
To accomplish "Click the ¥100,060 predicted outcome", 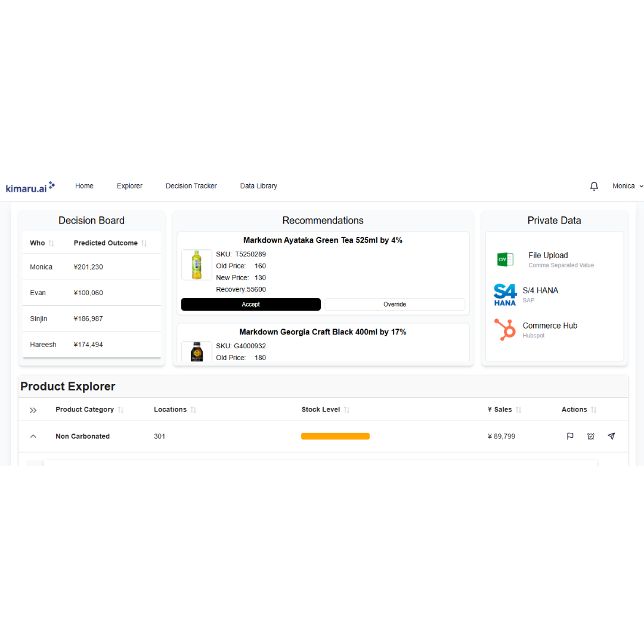I will 88,293.
